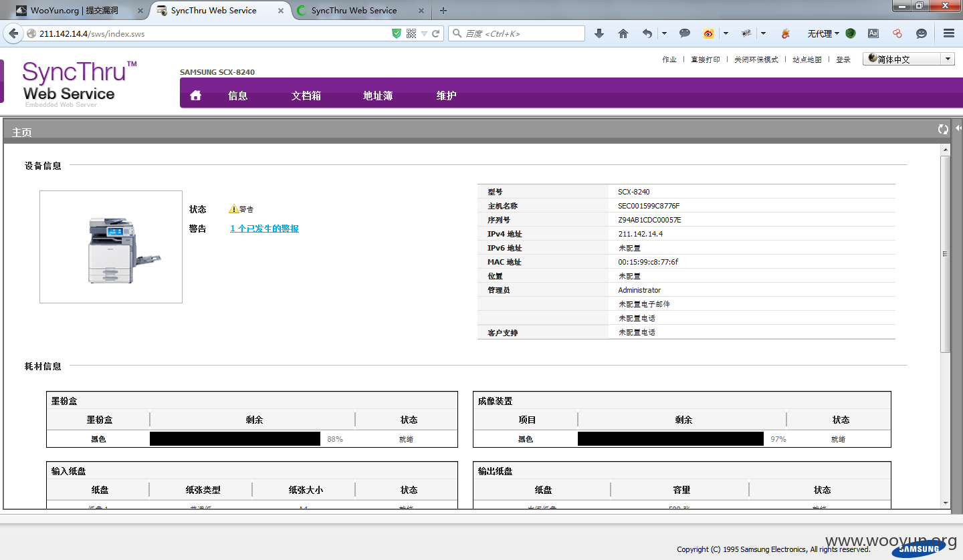963x560 pixels.
Task: Click the 直接打印 link
Action: point(706,59)
